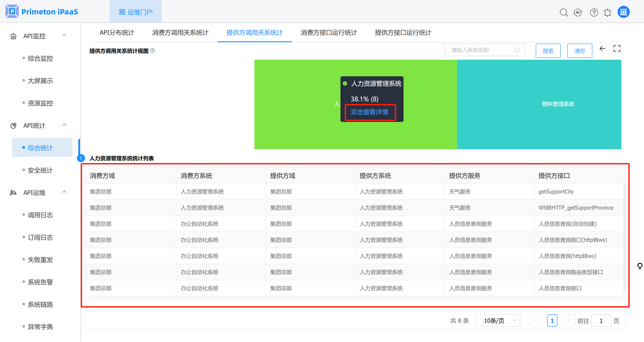Open the 10条/页 page size dropdown
Screen dimensions: 644x342
pyautogui.click(x=497, y=321)
